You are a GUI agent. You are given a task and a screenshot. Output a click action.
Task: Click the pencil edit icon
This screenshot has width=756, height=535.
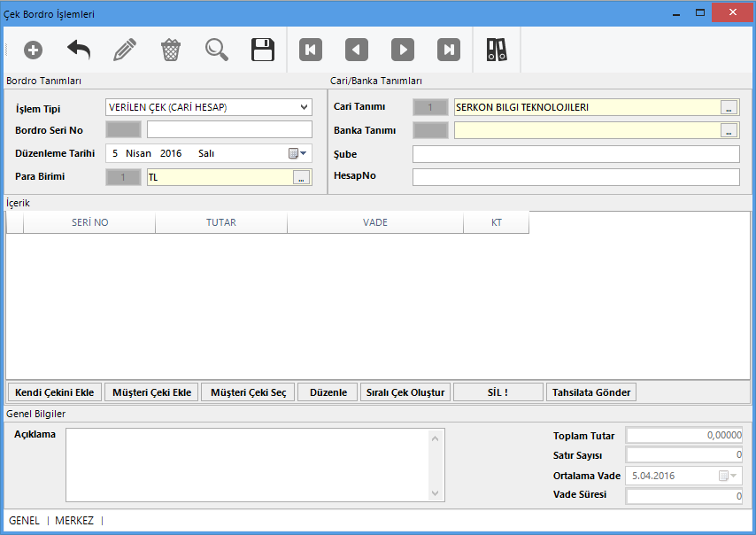(125, 50)
